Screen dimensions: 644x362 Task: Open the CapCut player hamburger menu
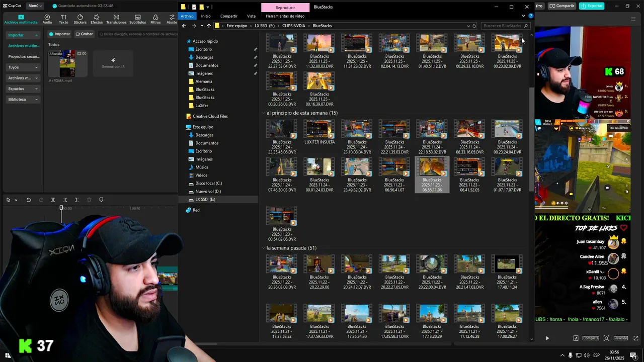[633, 19]
